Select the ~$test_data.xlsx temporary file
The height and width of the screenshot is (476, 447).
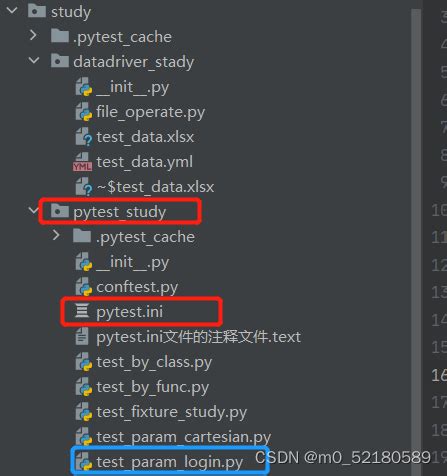click(x=155, y=187)
